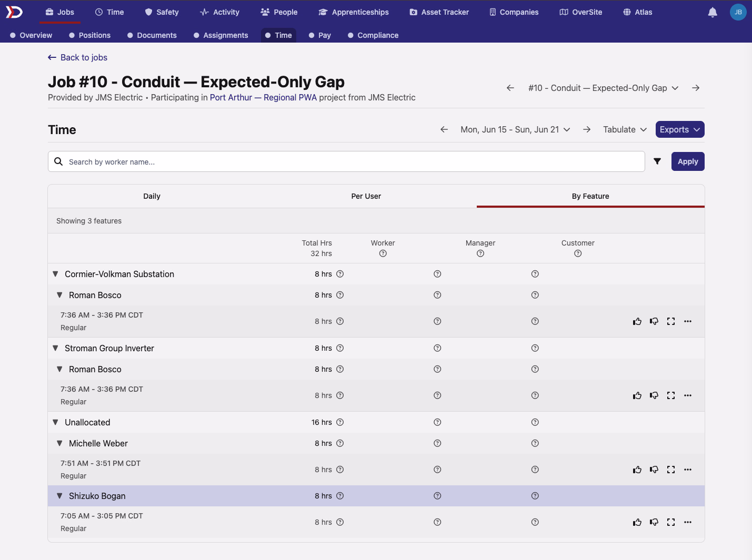752x560 pixels.
Task: Approve the Cormier-Volkman 7:36 AM entry
Action: [637, 321]
